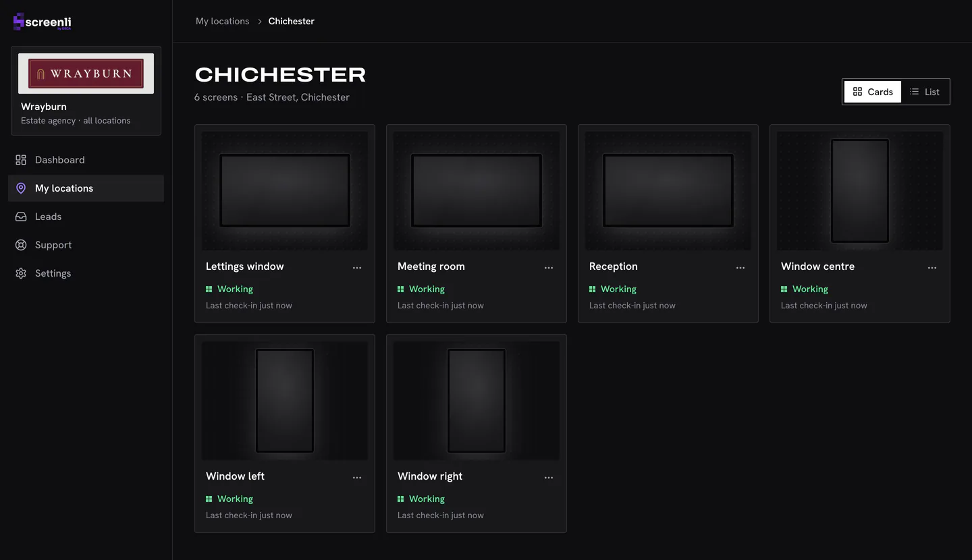Open the Lettings window screen preview

(x=285, y=191)
